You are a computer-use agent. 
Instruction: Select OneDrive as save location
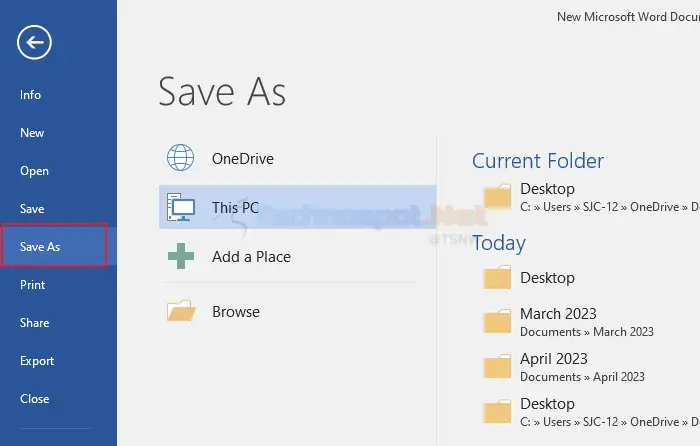click(297, 158)
